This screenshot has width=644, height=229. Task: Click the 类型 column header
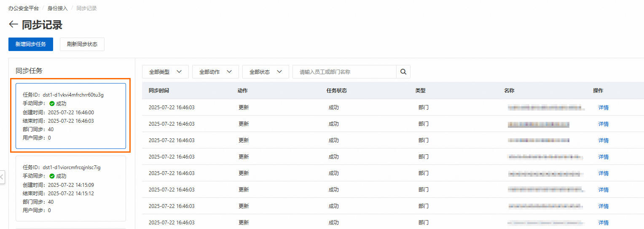coord(421,91)
